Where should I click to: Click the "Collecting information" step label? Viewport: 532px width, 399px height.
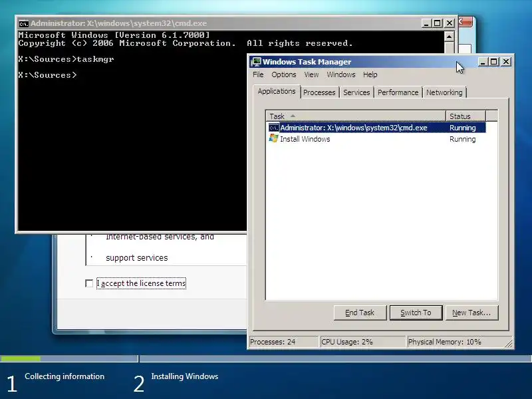(x=65, y=376)
